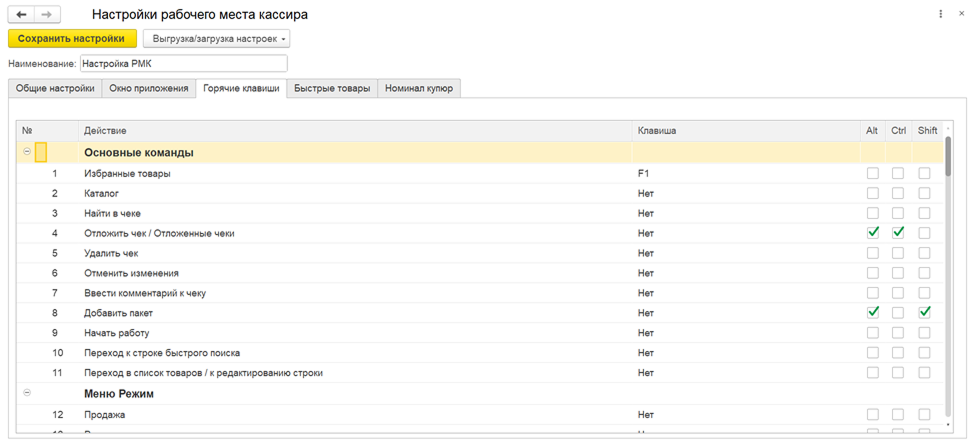The image size is (974, 441).
Task: Uncheck Ctrl for Отложить чек row
Action: pyautogui.click(x=898, y=233)
